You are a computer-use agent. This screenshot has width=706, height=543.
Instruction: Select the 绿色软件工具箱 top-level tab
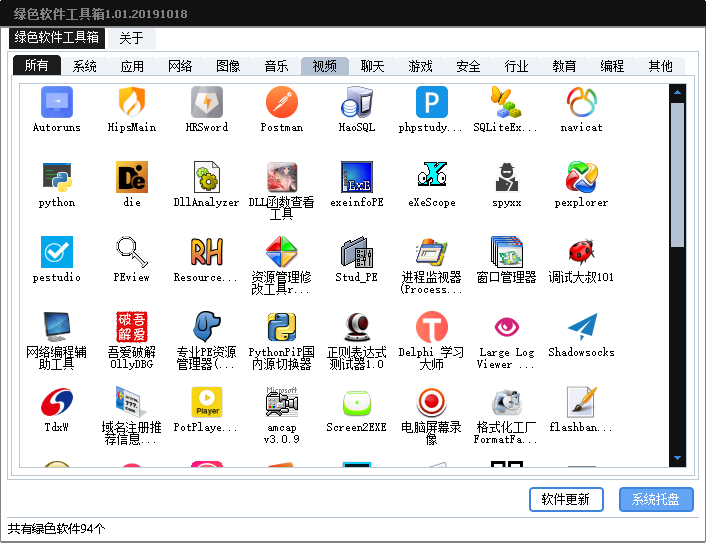57,38
